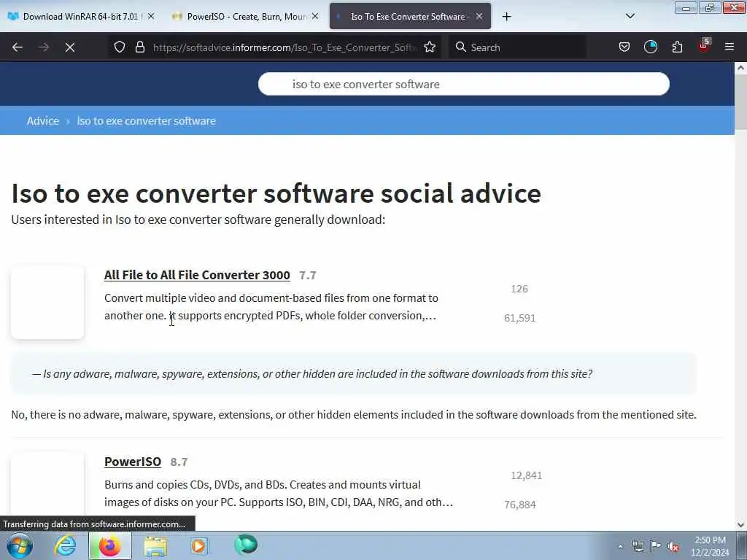Open the network tray icon
747x560 pixels.
coord(638,546)
